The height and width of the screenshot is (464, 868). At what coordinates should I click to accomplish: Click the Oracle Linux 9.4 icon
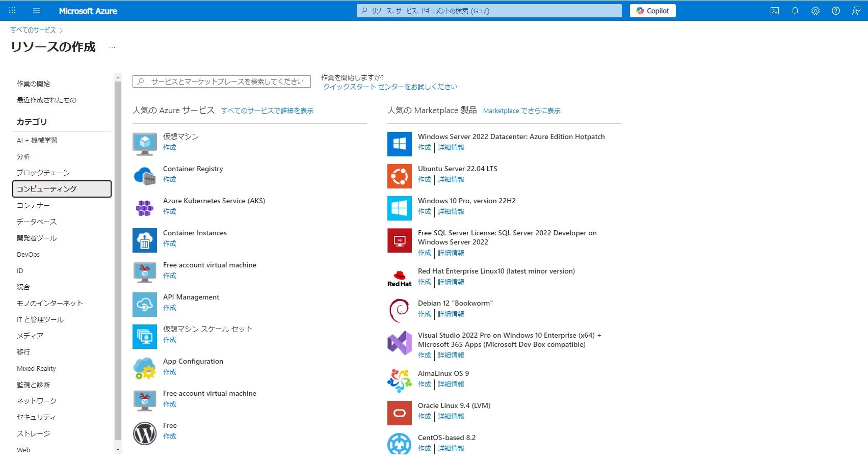point(400,413)
